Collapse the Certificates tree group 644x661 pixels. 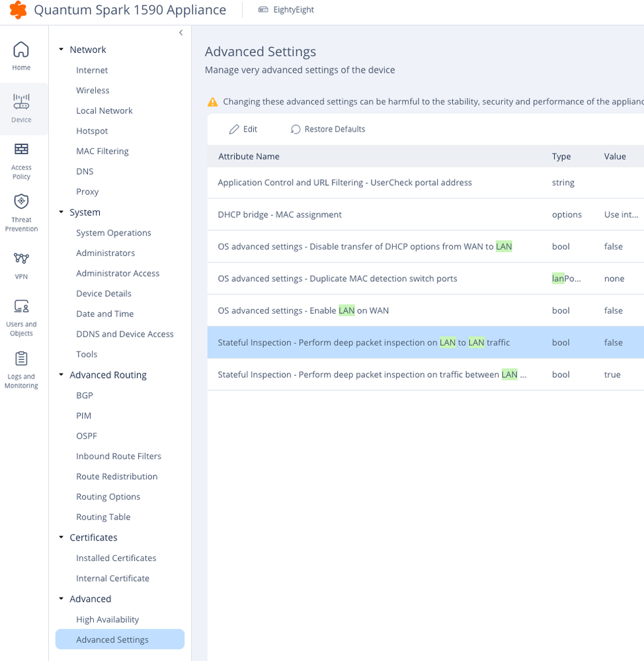point(61,537)
